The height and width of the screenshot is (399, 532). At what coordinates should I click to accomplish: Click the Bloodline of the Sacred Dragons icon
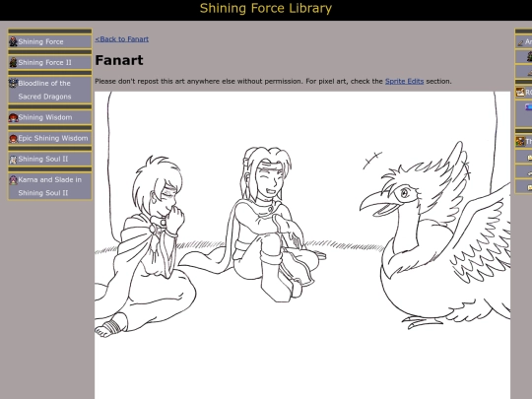(13, 83)
